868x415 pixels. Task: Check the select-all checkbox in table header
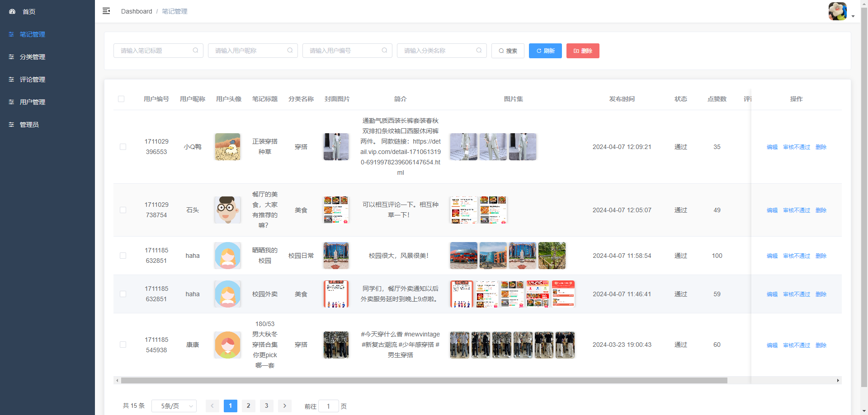pos(121,99)
